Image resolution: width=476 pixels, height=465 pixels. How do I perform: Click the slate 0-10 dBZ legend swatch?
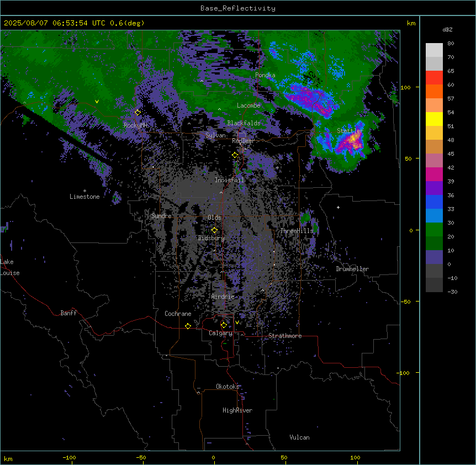(x=434, y=257)
